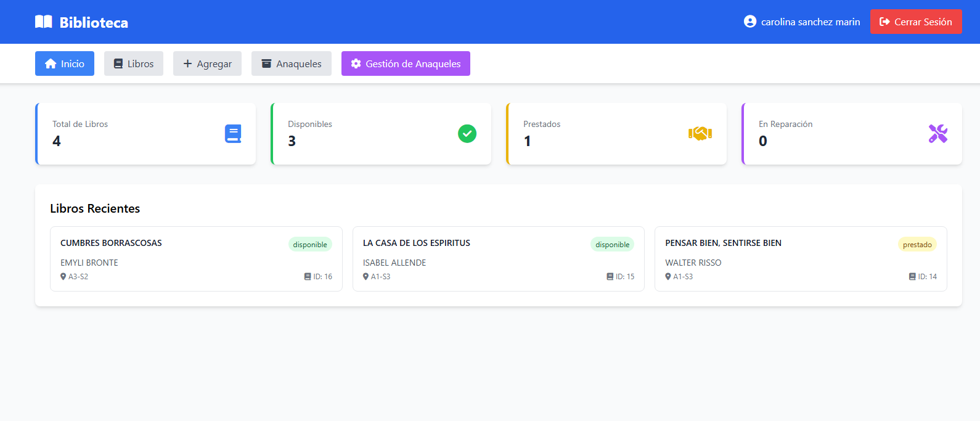Open Gestión de Anaqueles
Screen dimensions: 980x421
pyautogui.click(x=406, y=63)
